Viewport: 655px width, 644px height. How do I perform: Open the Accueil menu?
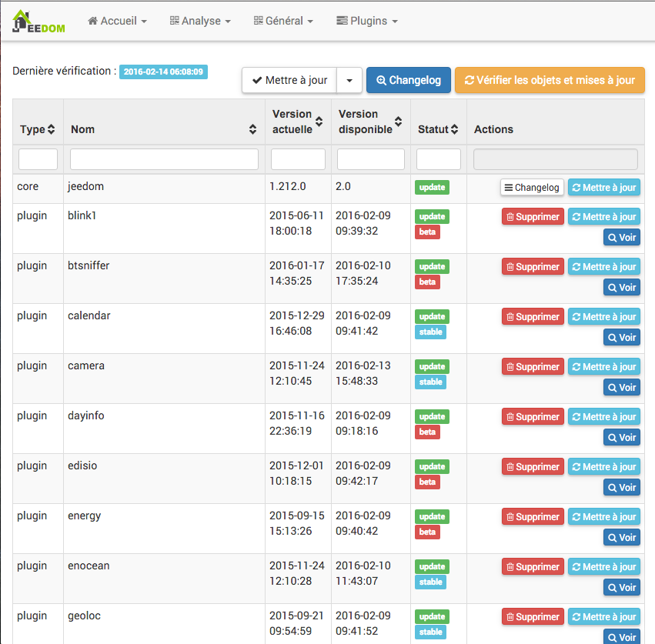coord(118,21)
